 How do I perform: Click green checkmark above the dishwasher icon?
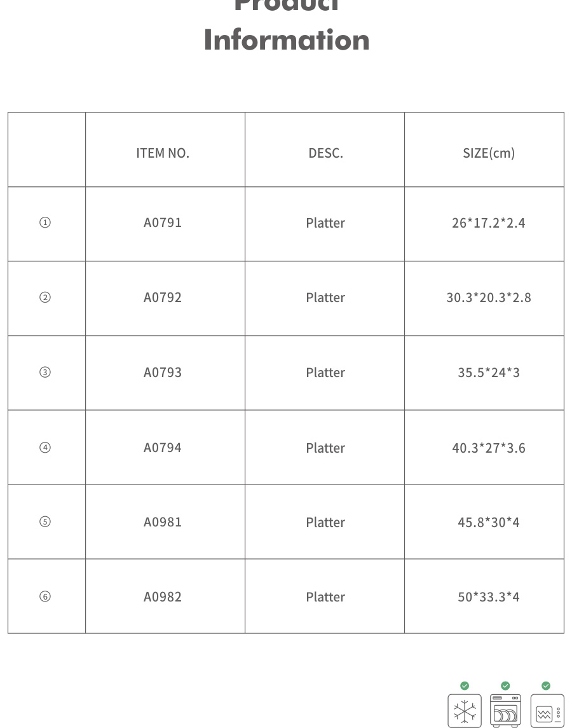(505, 685)
